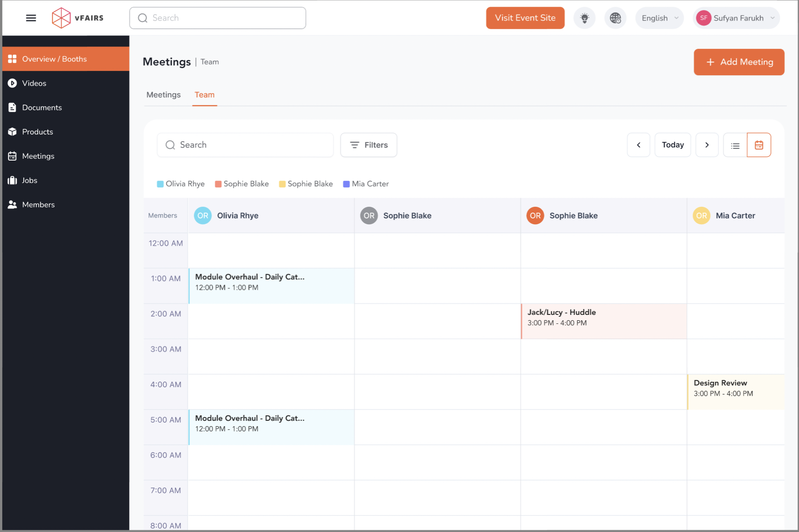
Task: Click the globe timezone icon
Action: tap(615, 18)
